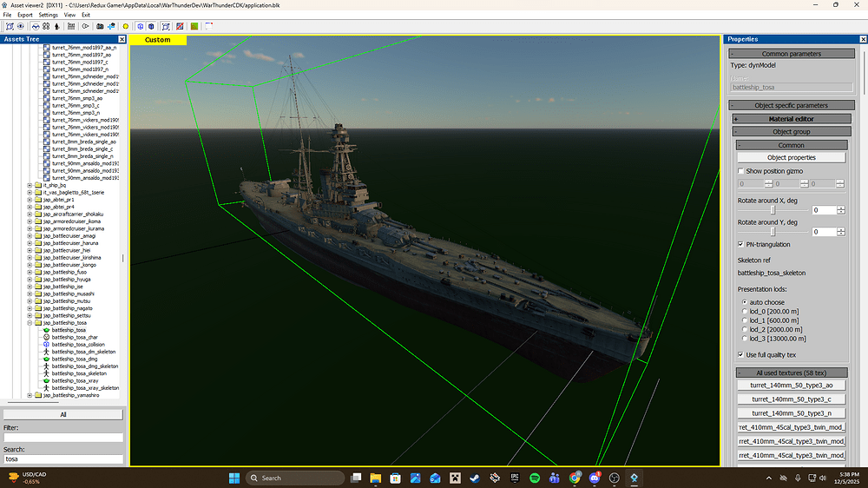This screenshot has height=488, width=868.
Task: Click the eye icon in the toolbar
Action: click(x=21, y=26)
